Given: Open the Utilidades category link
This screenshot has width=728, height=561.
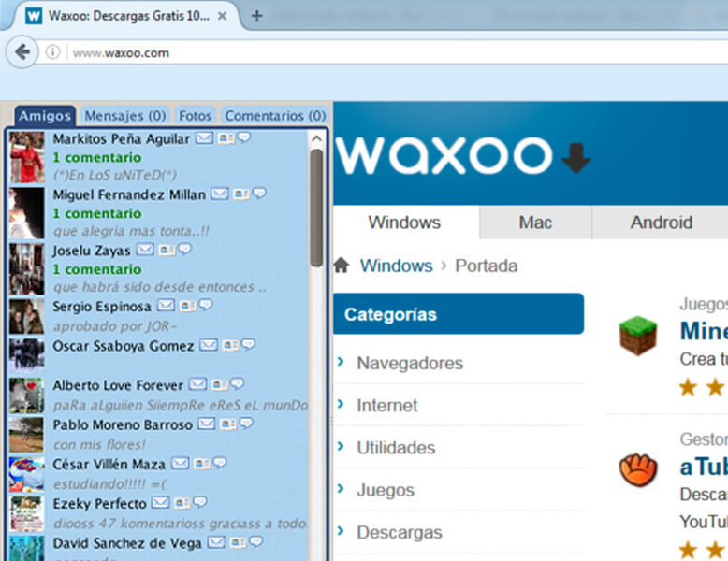Looking at the screenshot, I should pyautogui.click(x=396, y=447).
